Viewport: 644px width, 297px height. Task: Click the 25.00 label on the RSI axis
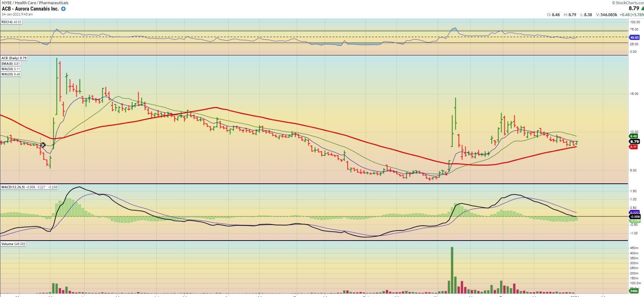(634, 44)
